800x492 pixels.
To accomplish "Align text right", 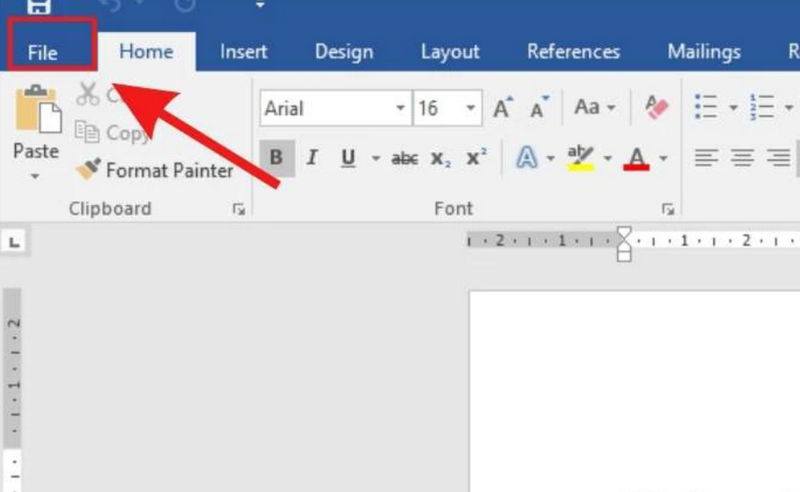I will pyautogui.click(x=779, y=158).
